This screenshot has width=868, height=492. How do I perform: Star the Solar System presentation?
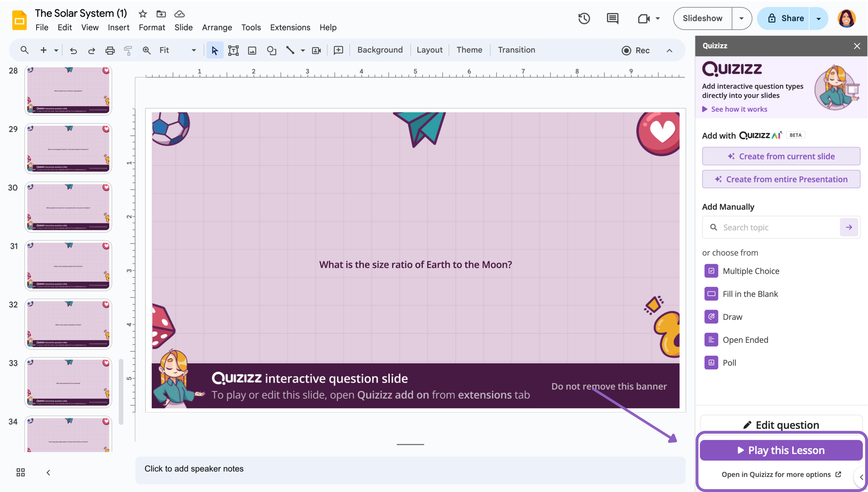coord(143,14)
